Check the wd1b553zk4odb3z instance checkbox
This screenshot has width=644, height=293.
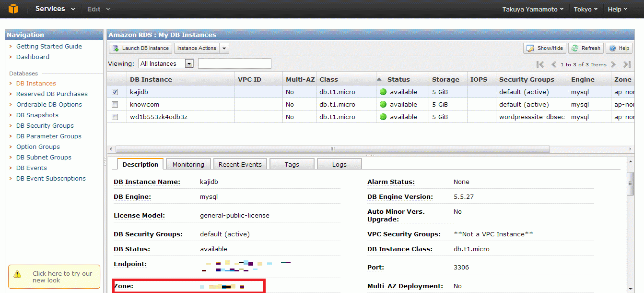(115, 117)
